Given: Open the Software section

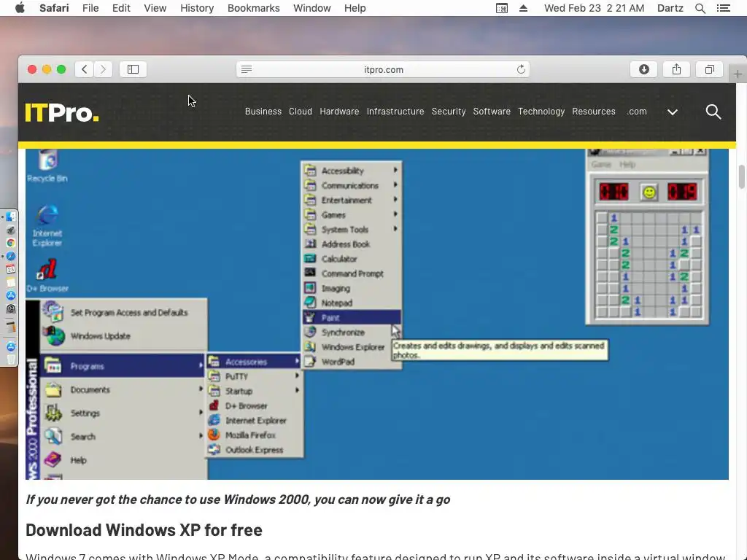Looking at the screenshot, I should coord(492,112).
